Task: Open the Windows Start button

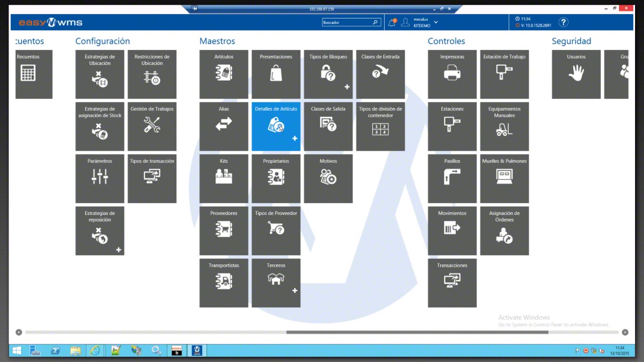Action: pyautogui.click(x=17, y=351)
